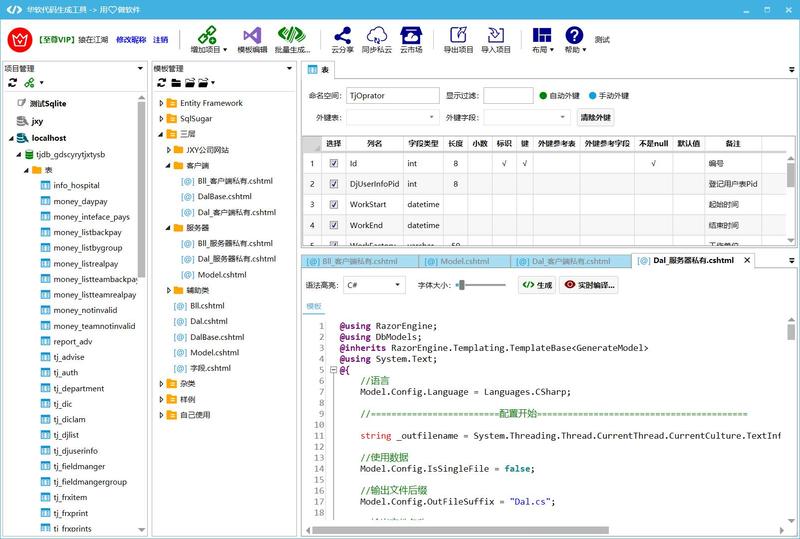Click the 生成 generate button
800x539 pixels.
(x=537, y=285)
